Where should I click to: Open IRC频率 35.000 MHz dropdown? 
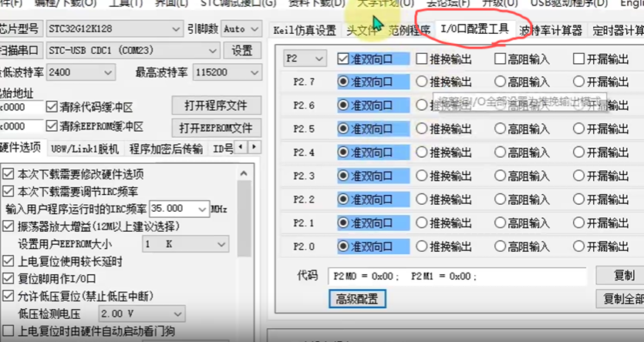[x=179, y=209]
